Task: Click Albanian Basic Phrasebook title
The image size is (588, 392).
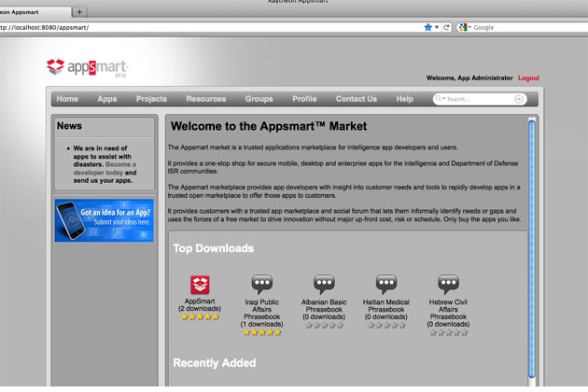Action: pyautogui.click(x=324, y=306)
